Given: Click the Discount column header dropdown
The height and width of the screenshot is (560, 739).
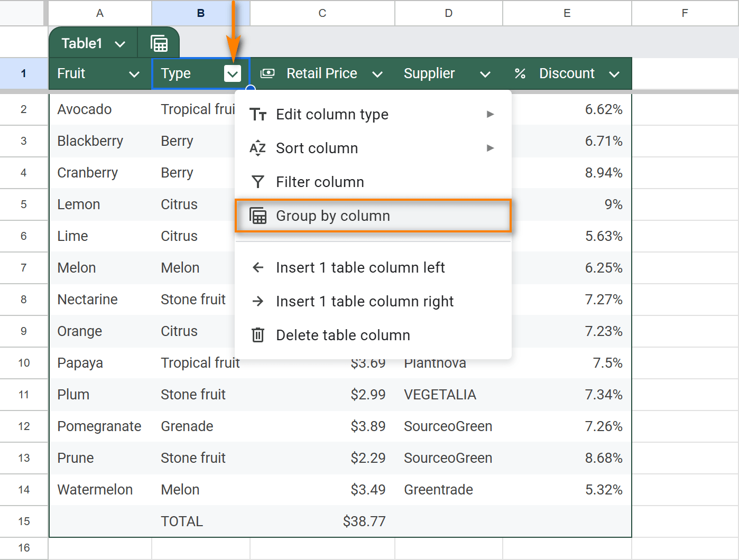Looking at the screenshot, I should (x=615, y=73).
